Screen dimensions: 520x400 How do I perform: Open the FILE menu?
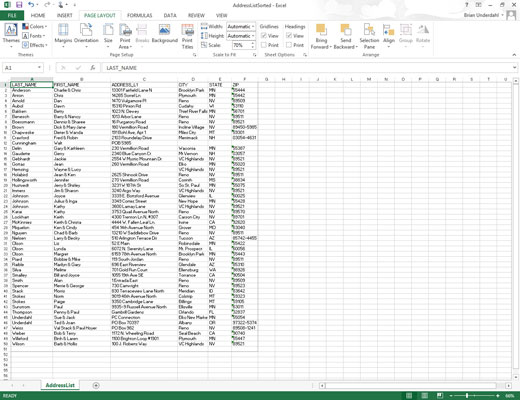click(x=12, y=15)
